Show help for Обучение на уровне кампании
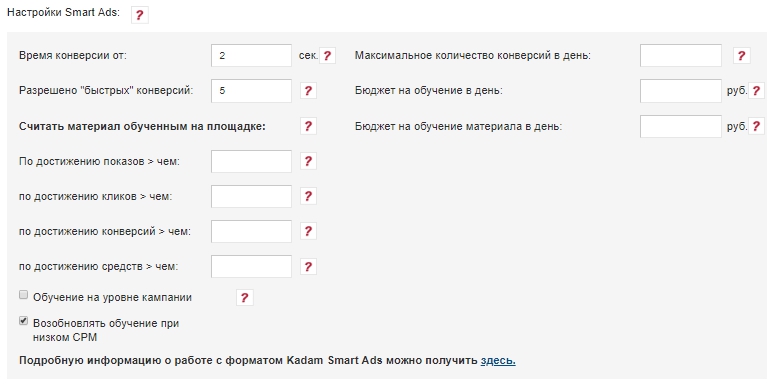 pos(245,297)
